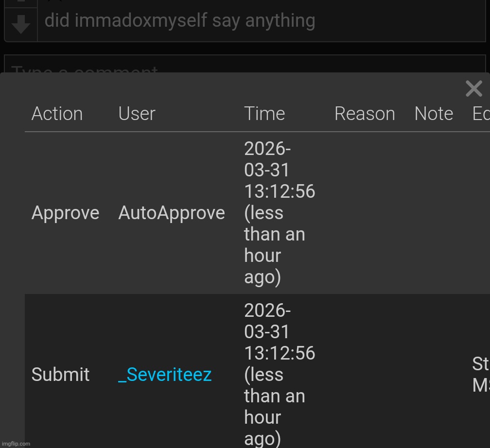The height and width of the screenshot is (448, 490).
Task: Click the cut-off St cell in the Submit row
Action: [x=481, y=375]
